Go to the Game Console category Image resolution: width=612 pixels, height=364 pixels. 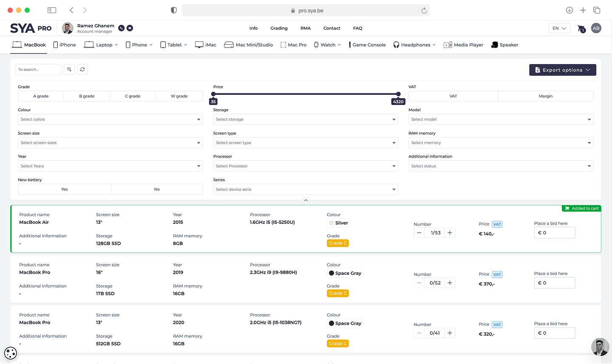click(x=367, y=45)
